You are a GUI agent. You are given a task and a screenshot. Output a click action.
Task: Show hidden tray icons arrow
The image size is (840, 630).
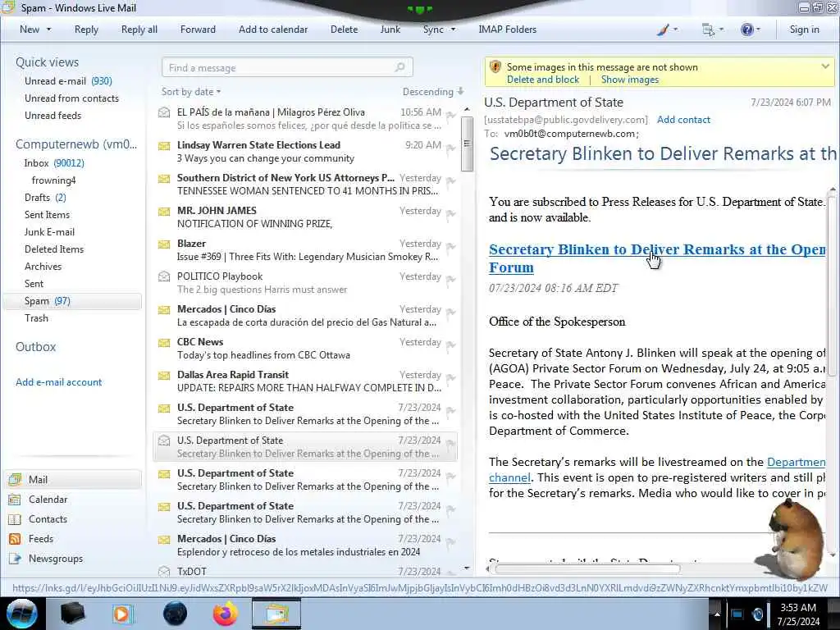pos(717,614)
